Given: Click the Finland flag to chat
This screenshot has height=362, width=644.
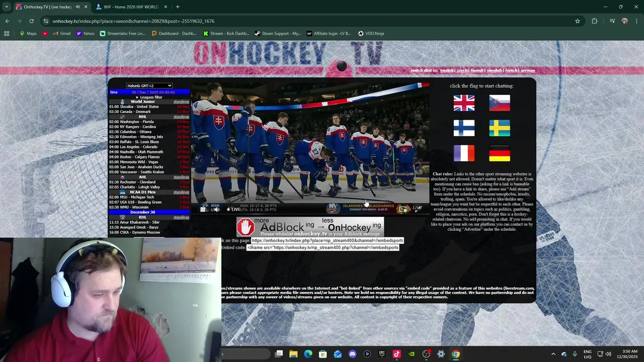Looking at the screenshot, I should (x=464, y=128).
